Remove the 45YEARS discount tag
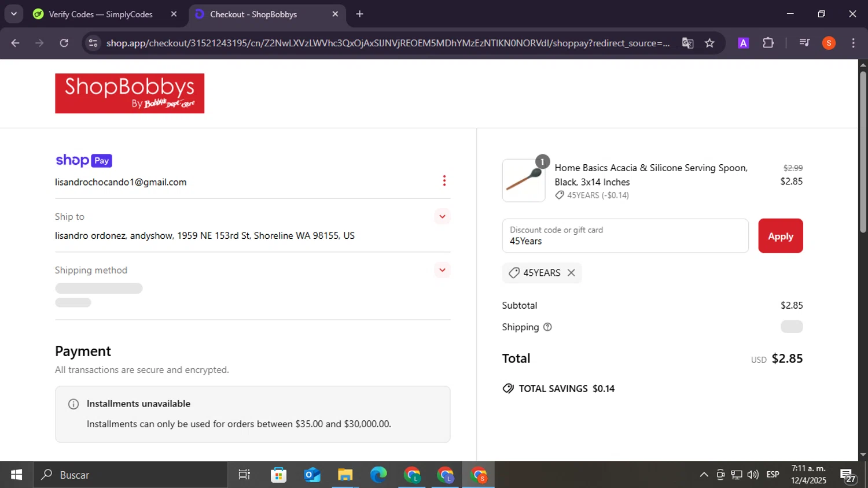Screen dimensions: 868x488 [x=571, y=273]
